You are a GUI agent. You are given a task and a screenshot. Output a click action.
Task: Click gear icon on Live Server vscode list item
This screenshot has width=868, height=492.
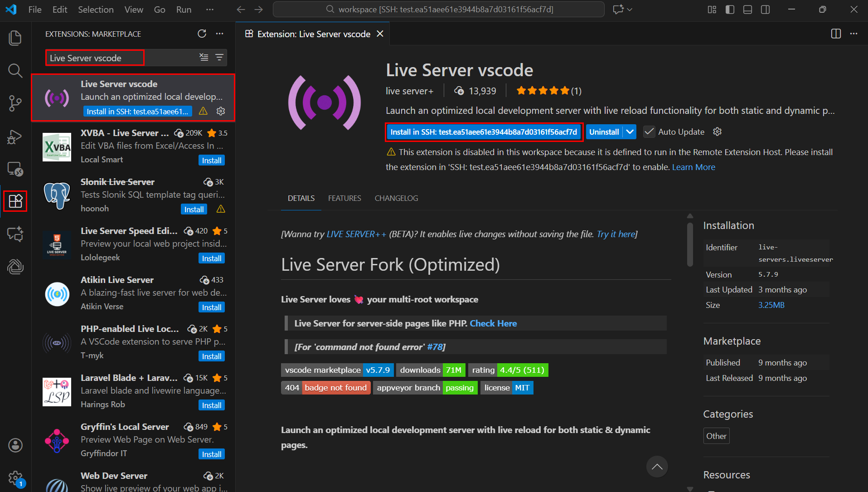pos(221,112)
